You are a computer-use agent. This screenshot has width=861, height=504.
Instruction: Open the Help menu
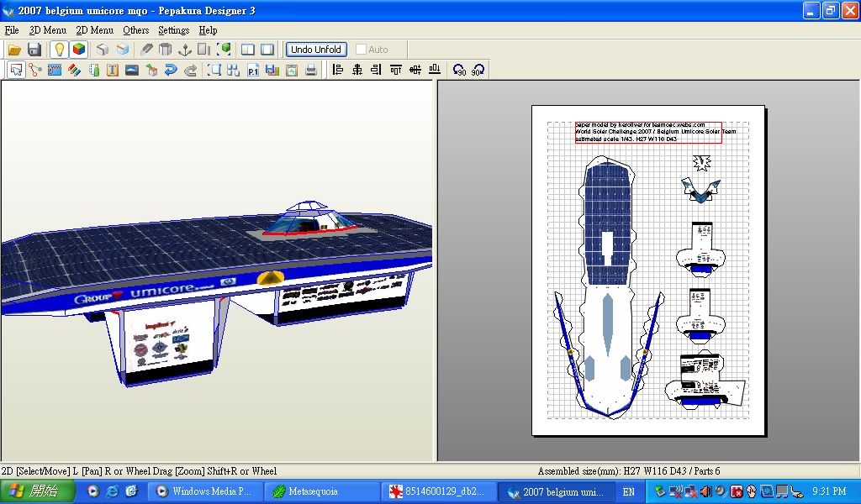209,30
